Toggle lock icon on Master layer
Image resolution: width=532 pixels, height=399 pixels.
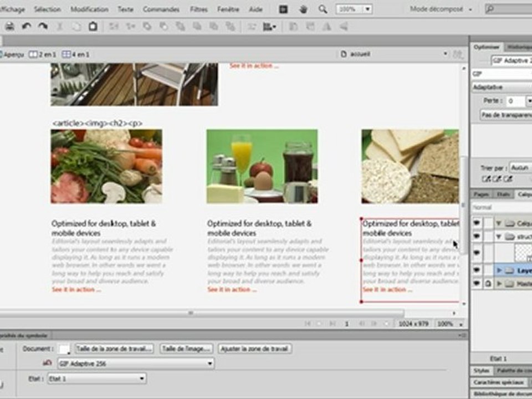pyautogui.click(x=488, y=283)
